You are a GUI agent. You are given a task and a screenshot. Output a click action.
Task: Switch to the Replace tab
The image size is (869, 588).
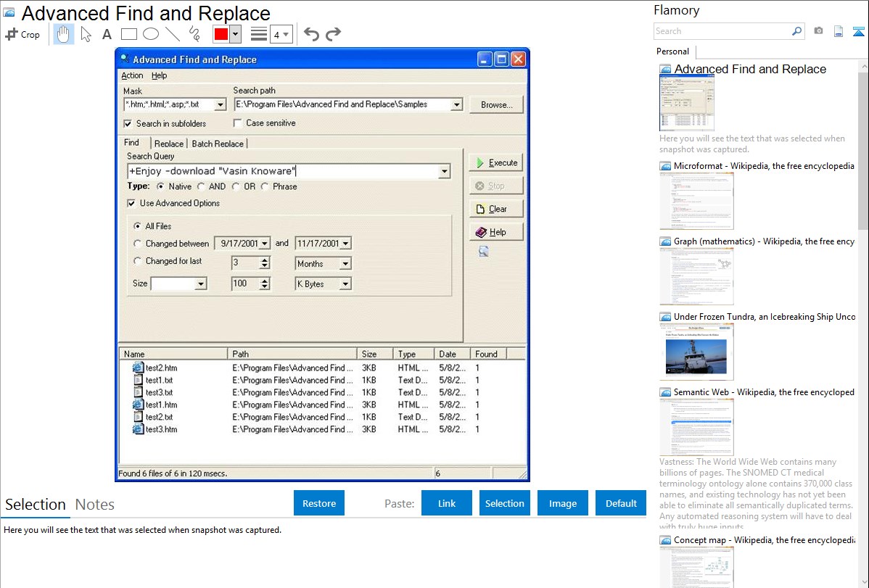point(168,144)
